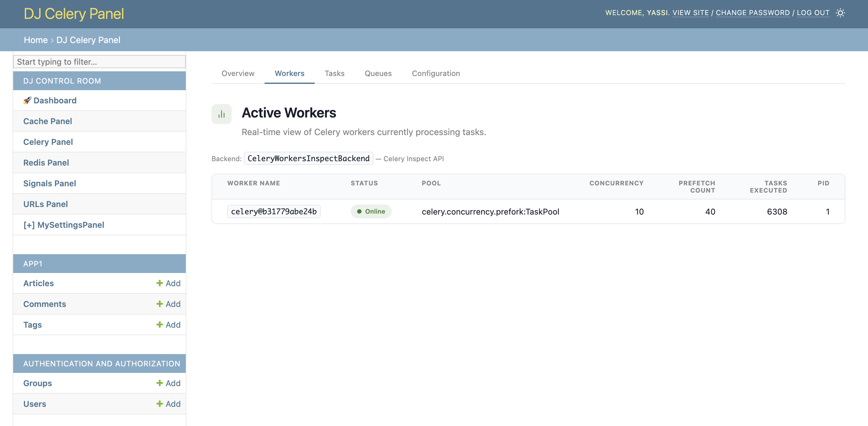Viewport: 868px width, 426px height.
Task: Open Cache Panel in sidebar
Action: tap(47, 121)
